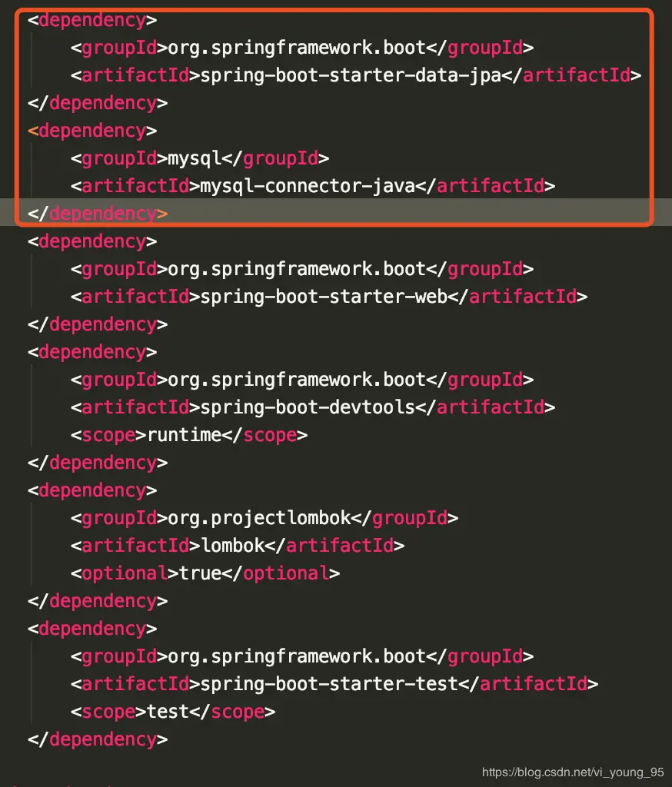Click the runtime scope value
This screenshot has width=672, height=787.
(x=185, y=435)
